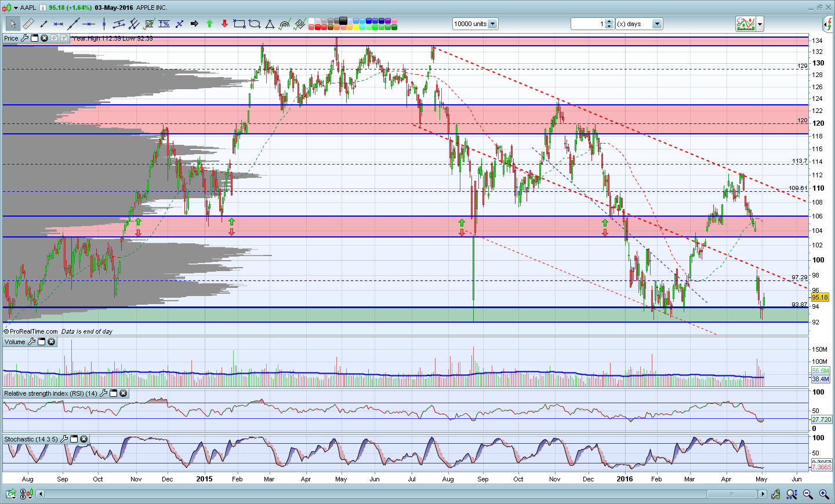This screenshot has height=504, width=835.
Task: Toggle RSI panel maximize window icon
Action: 114,393
